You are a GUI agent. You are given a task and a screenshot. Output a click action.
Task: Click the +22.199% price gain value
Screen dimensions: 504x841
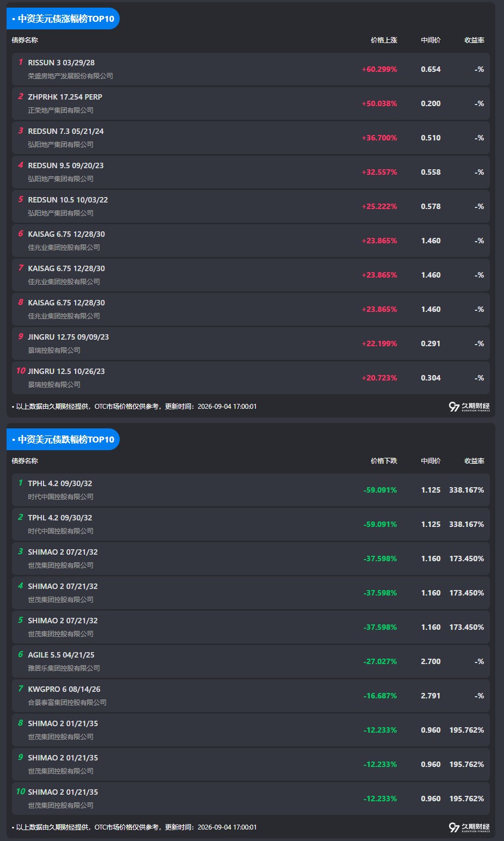point(379,344)
